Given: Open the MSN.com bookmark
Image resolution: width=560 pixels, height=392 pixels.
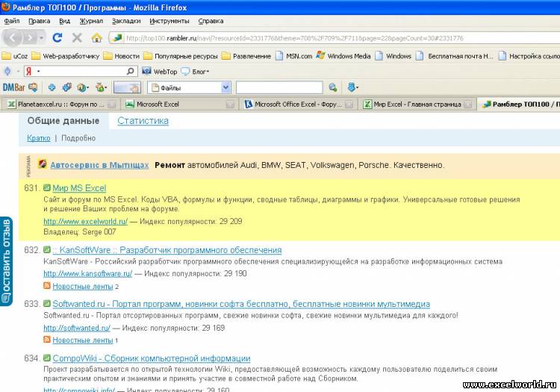Looking at the screenshot, I should pos(293,56).
